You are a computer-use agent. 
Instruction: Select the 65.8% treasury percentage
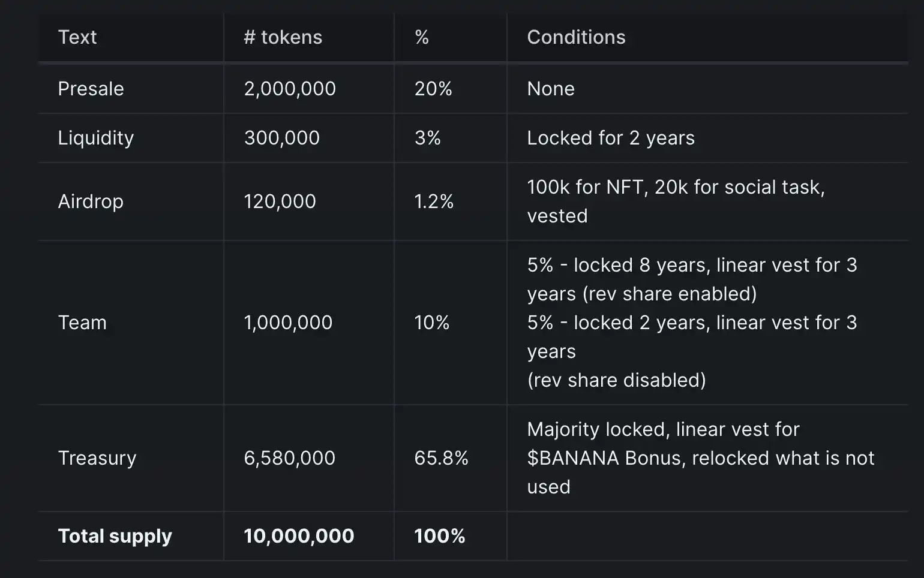pyautogui.click(x=441, y=458)
